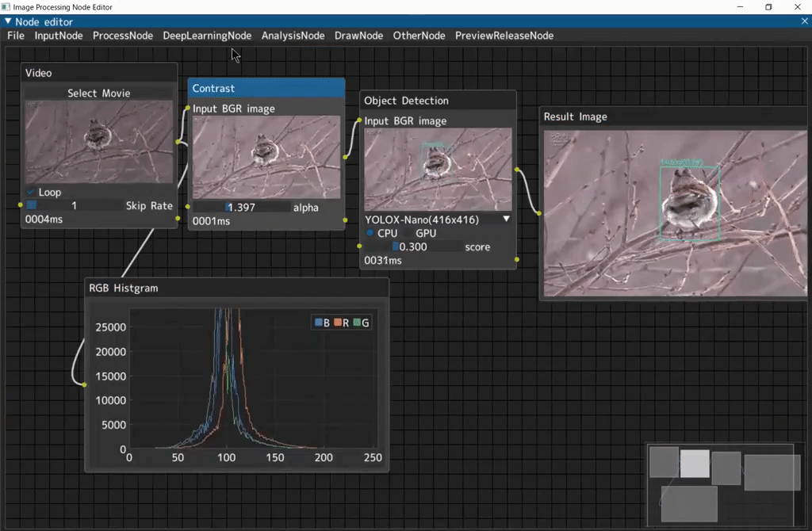Click the Contrast node's output pin
812x531 pixels.
[345, 157]
